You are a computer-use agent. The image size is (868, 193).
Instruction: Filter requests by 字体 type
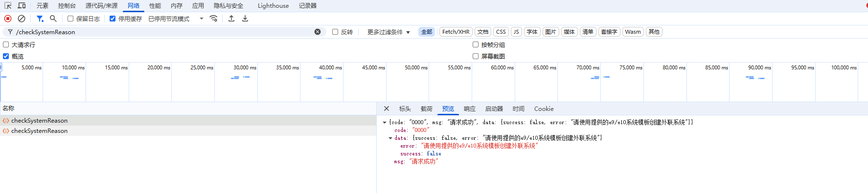pyautogui.click(x=532, y=32)
